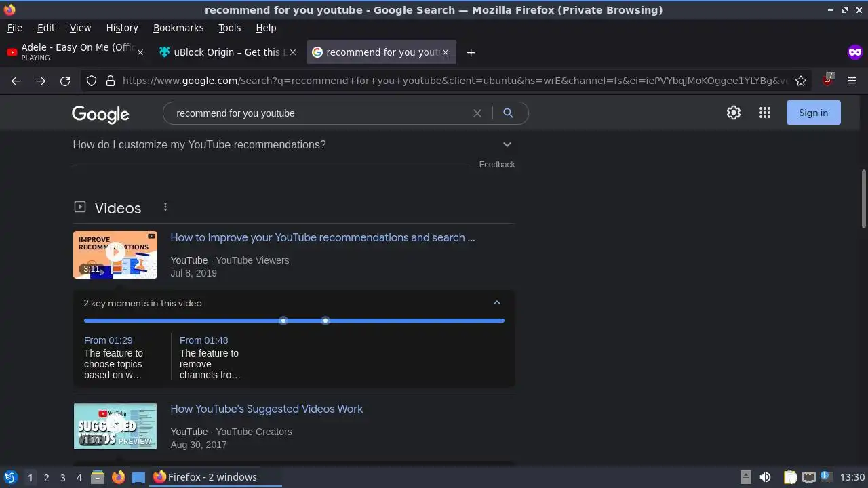Open Videos section more options

[165, 207]
